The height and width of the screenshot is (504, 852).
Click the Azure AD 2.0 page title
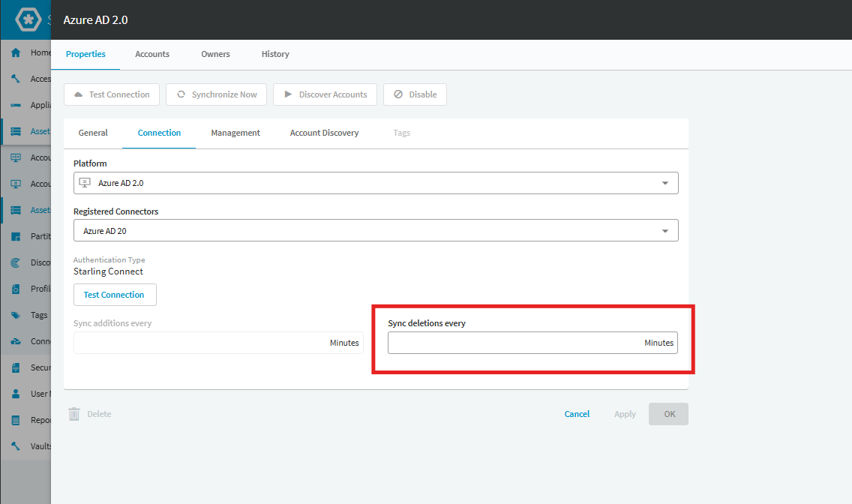coord(96,20)
